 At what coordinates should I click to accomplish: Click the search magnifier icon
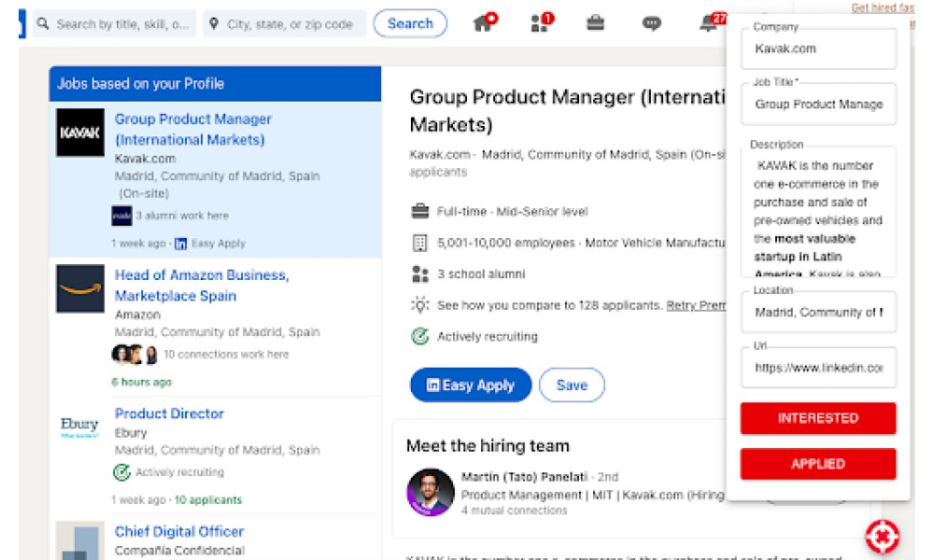tap(42, 24)
